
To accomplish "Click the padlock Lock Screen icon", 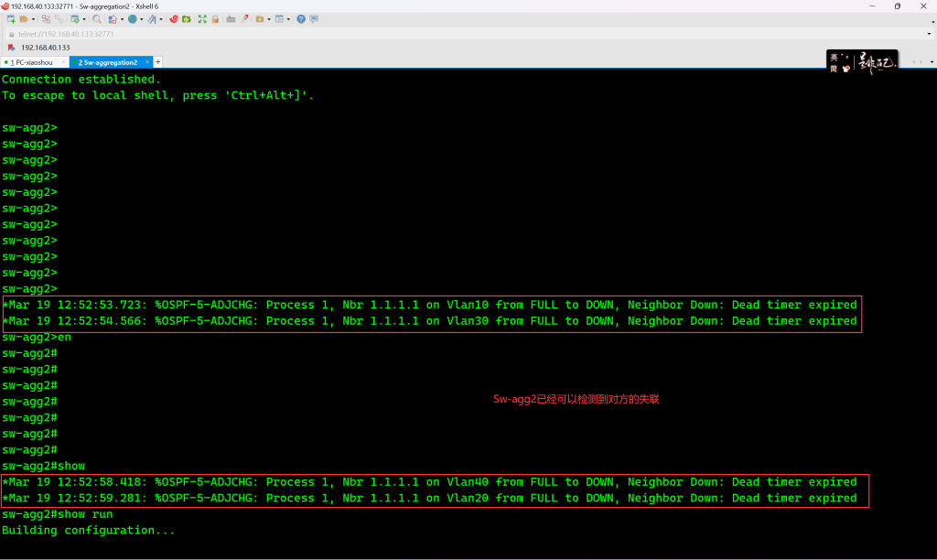I will click(x=215, y=18).
